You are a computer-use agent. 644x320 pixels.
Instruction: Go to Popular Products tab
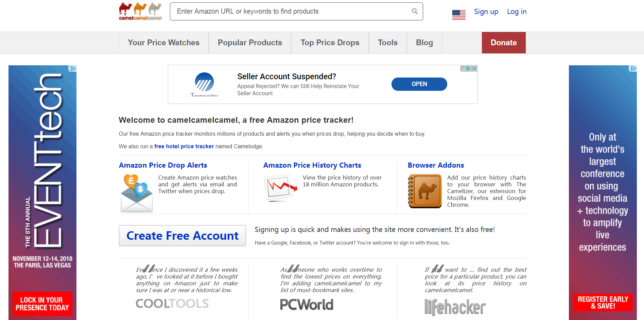point(250,43)
